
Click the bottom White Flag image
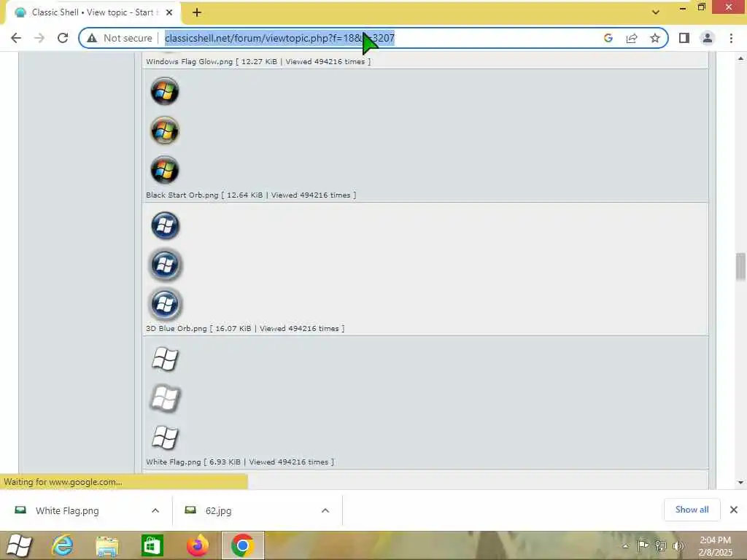click(166, 437)
